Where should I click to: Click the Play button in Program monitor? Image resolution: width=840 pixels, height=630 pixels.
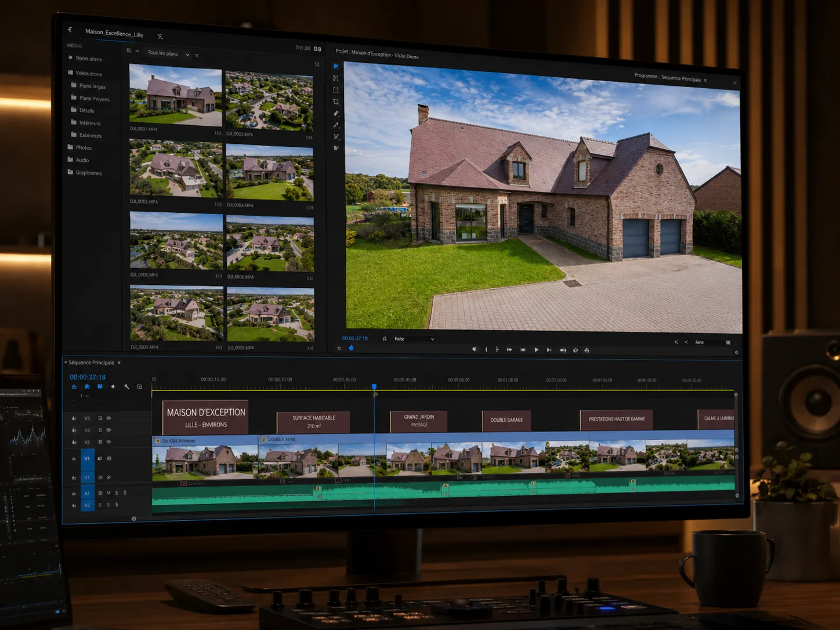pos(536,350)
